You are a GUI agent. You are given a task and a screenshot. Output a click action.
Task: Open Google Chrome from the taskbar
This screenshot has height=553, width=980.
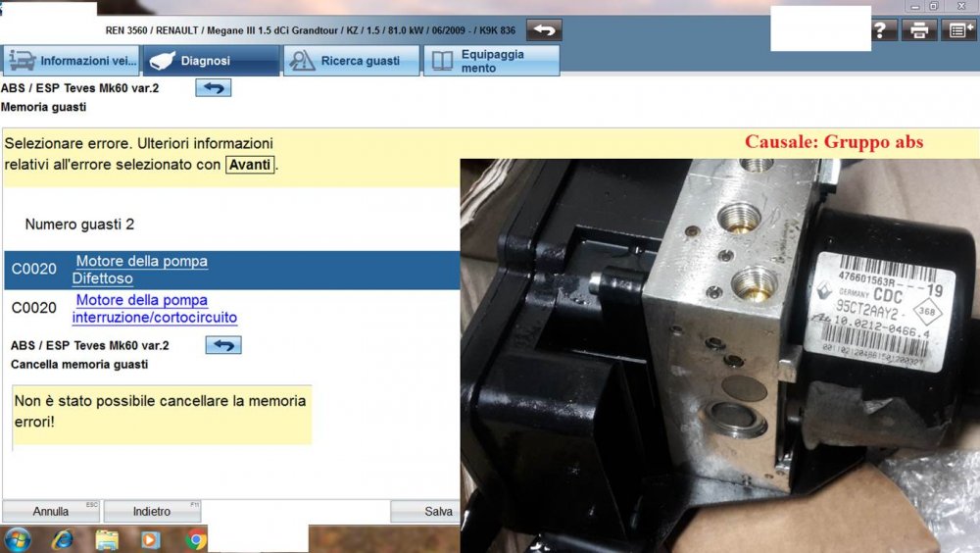click(x=196, y=539)
